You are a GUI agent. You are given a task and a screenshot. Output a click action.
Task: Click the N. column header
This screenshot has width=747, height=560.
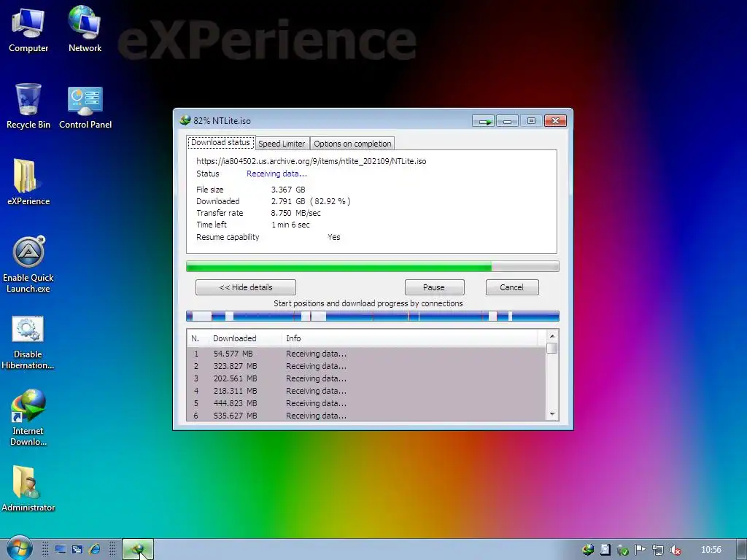[x=198, y=338]
